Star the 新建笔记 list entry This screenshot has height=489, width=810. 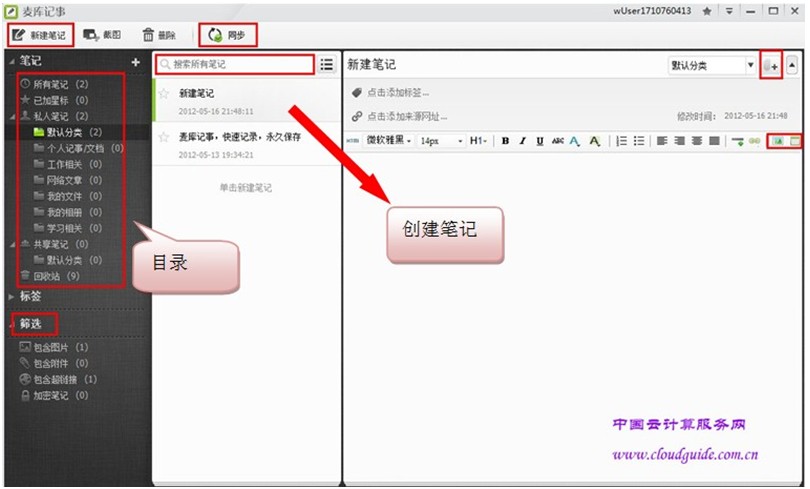(164, 93)
